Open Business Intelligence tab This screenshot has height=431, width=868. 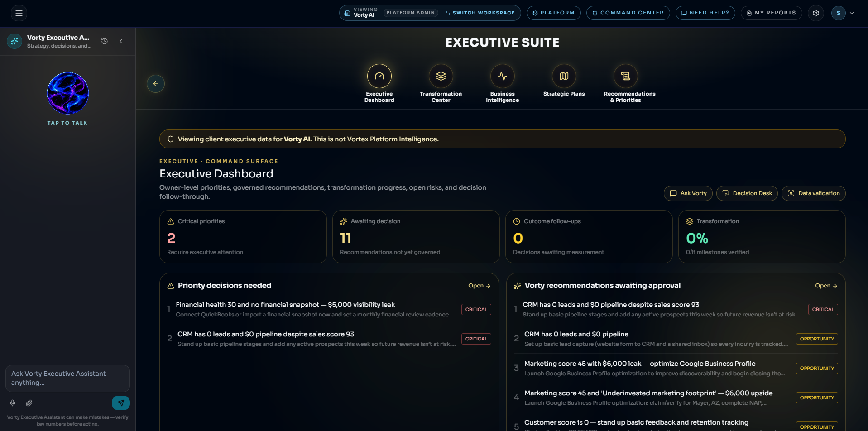[x=503, y=84]
